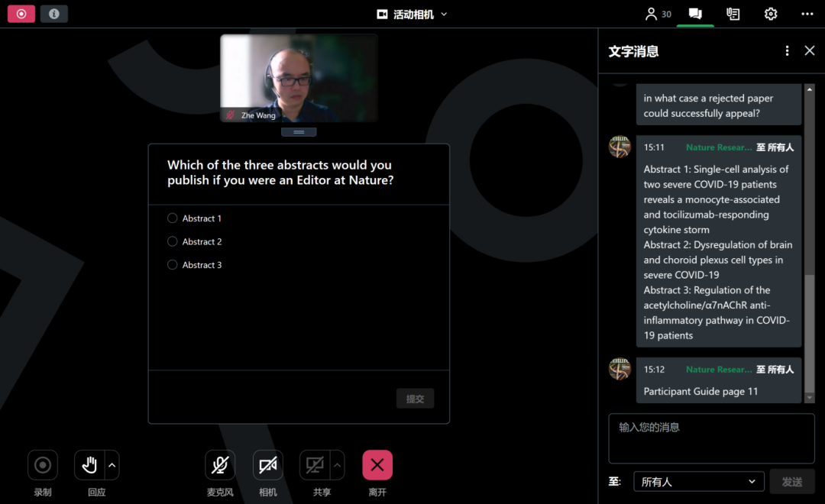Click the muted mic icon beside Zhe Wang

(x=230, y=115)
